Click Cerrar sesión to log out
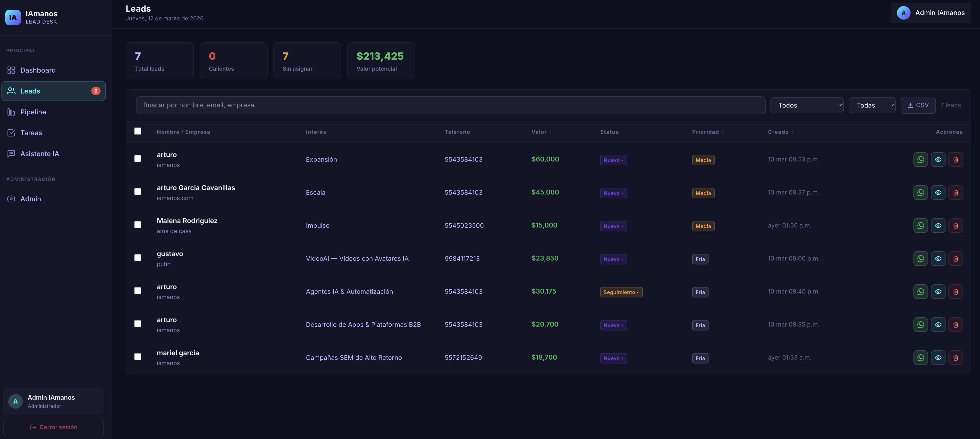This screenshot has width=980, height=439. (x=54, y=427)
